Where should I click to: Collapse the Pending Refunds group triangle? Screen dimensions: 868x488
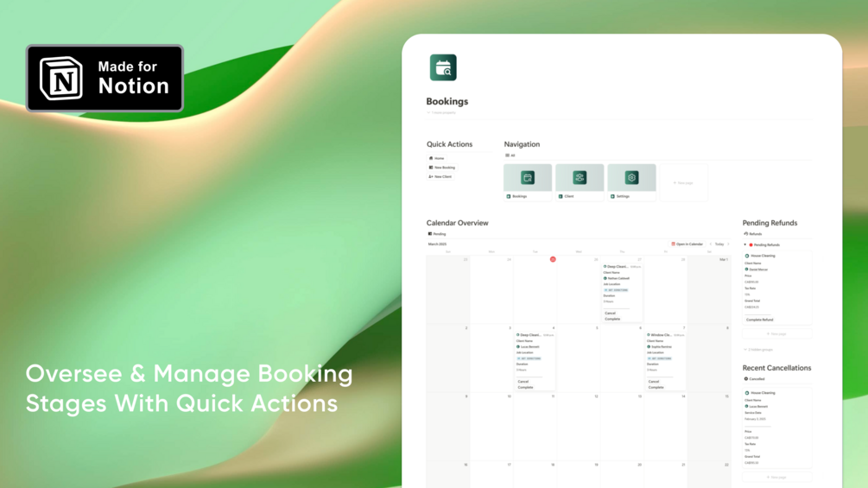tap(745, 244)
